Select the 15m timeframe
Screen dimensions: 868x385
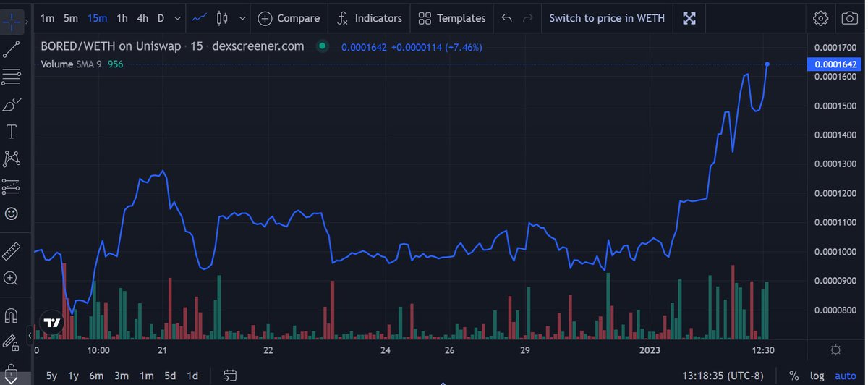[97, 18]
